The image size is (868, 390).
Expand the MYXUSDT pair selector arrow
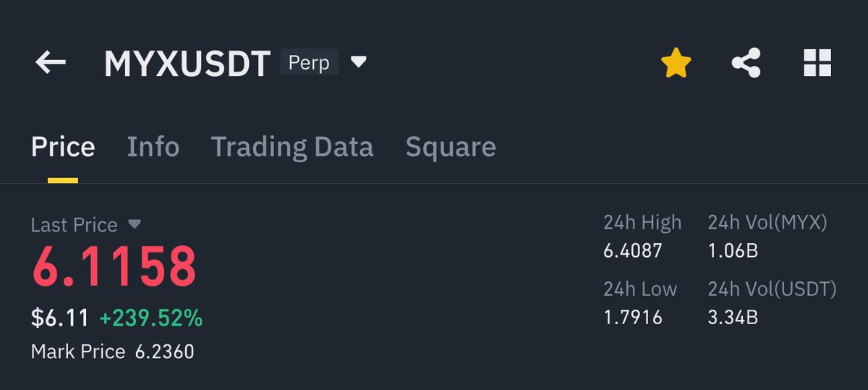point(359,63)
